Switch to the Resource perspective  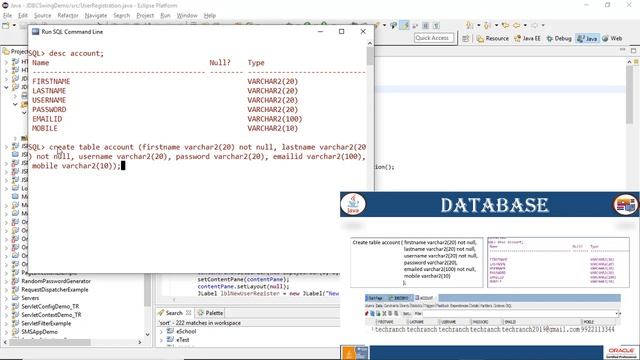(493, 38)
